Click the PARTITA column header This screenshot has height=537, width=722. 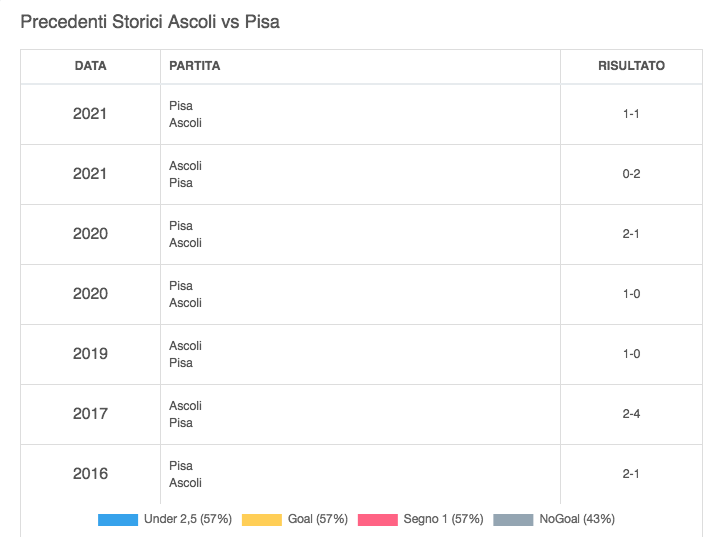(194, 66)
